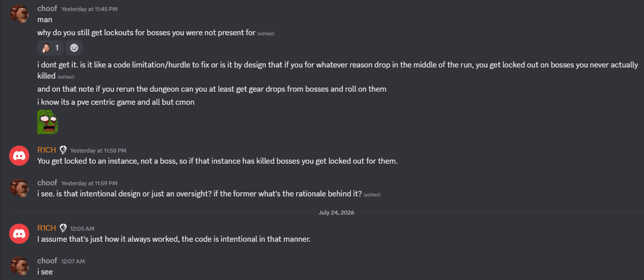Click the July 24, 2026 date divider
The height and width of the screenshot is (280, 644).
point(336,213)
